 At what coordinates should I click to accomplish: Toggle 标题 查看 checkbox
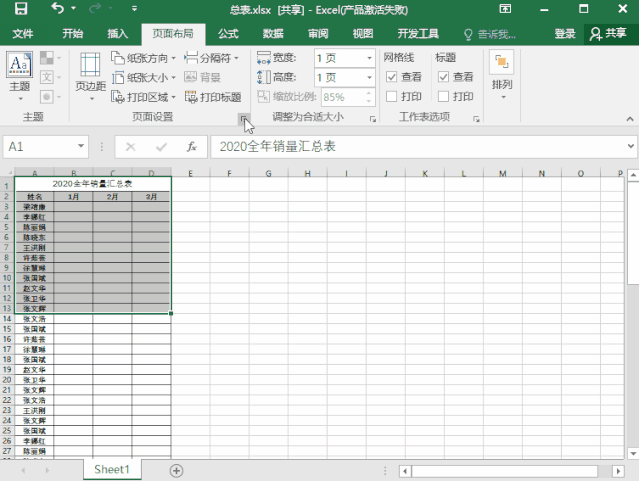coord(443,77)
